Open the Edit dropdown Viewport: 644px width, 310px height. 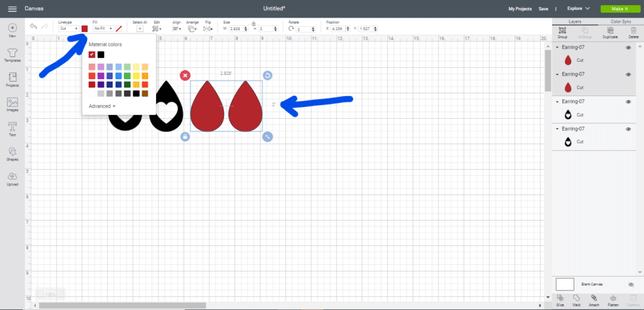click(157, 29)
